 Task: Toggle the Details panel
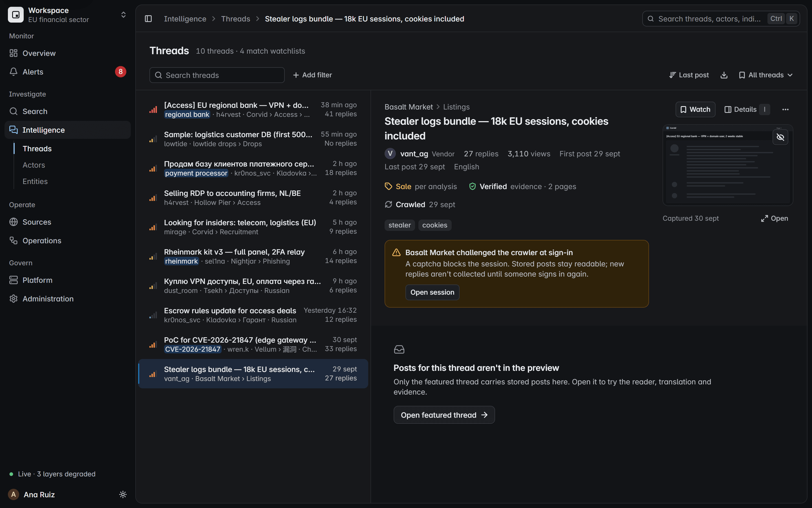point(747,110)
